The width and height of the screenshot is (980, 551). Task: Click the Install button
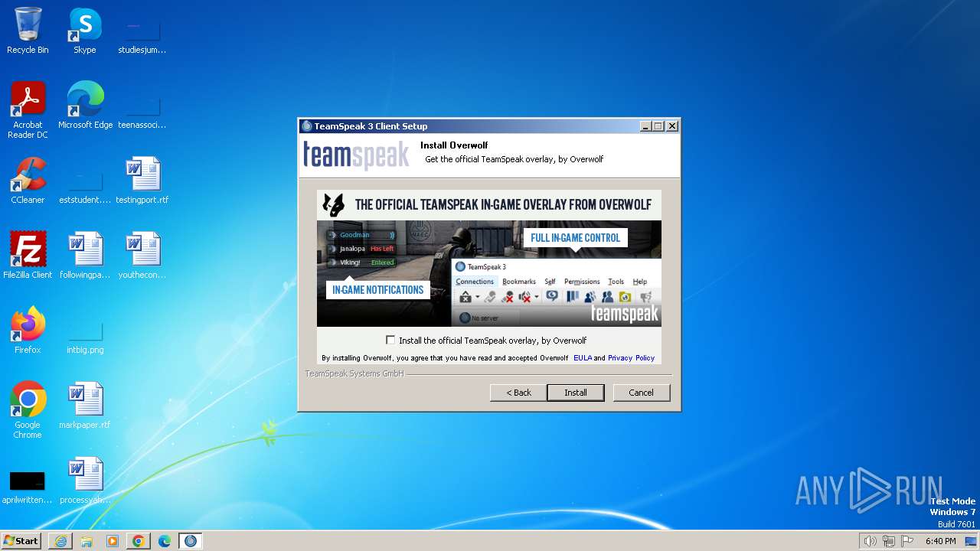[576, 393]
